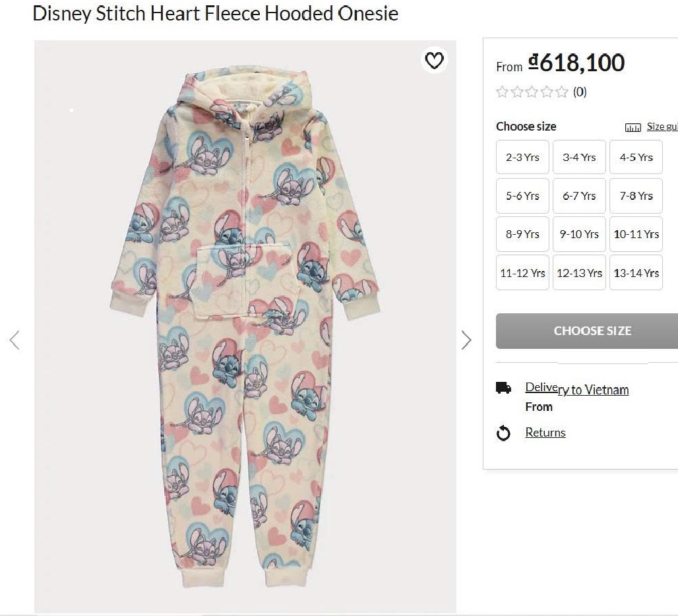The image size is (678, 616).
Task: Add onesie to wishlist with heart icon
Action: [x=434, y=61]
